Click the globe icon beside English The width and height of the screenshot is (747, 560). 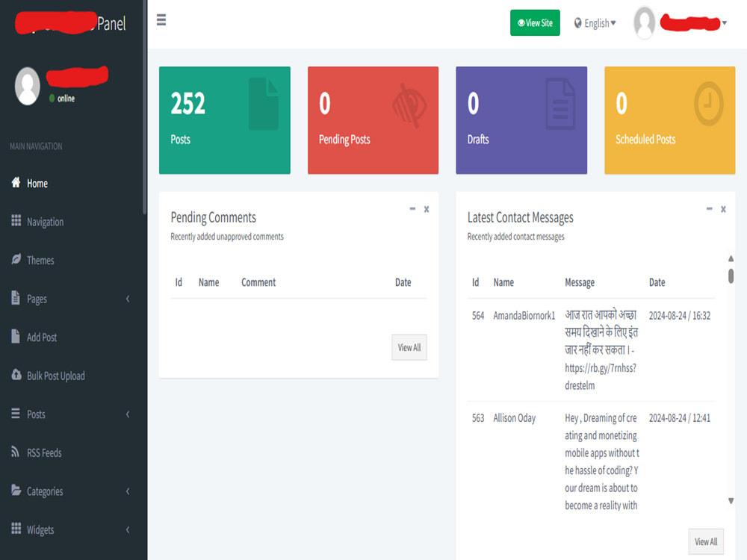pyautogui.click(x=577, y=23)
